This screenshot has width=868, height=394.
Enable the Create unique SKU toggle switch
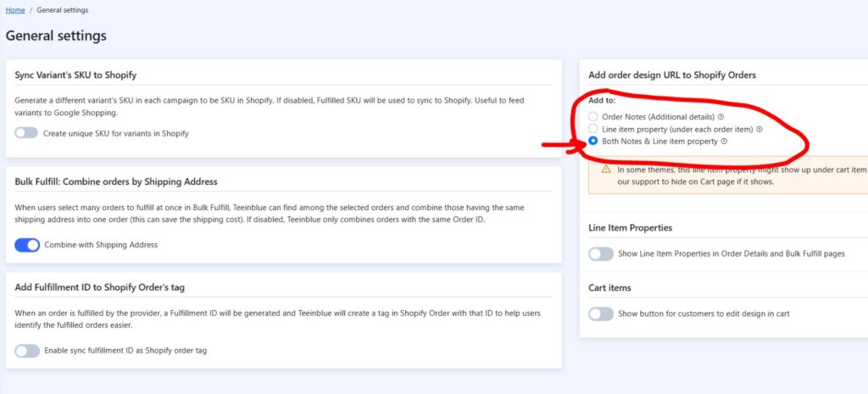[x=27, y=133]
